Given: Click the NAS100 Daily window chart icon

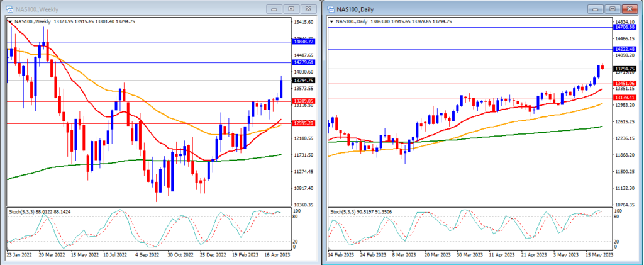Looking at the screenshot, I should click(x=331, y=9).
